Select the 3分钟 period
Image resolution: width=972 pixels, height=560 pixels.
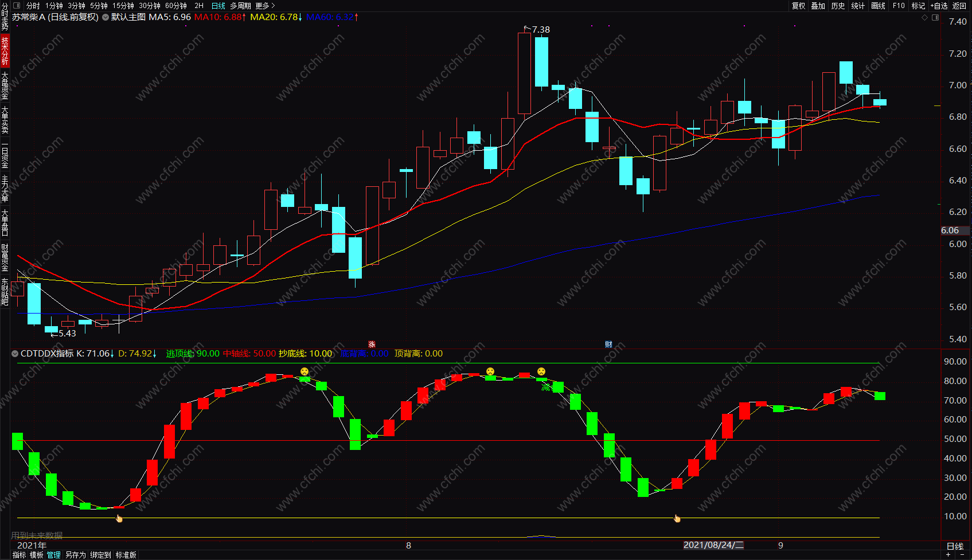(77, 6)
